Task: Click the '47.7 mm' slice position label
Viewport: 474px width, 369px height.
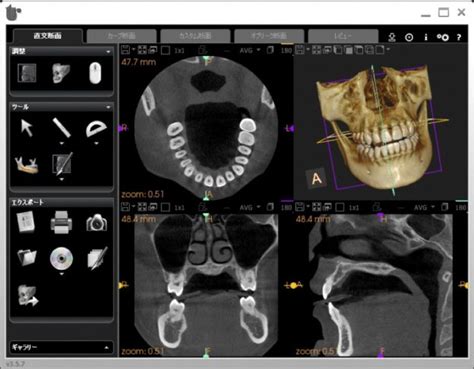Action: [138, 62]
